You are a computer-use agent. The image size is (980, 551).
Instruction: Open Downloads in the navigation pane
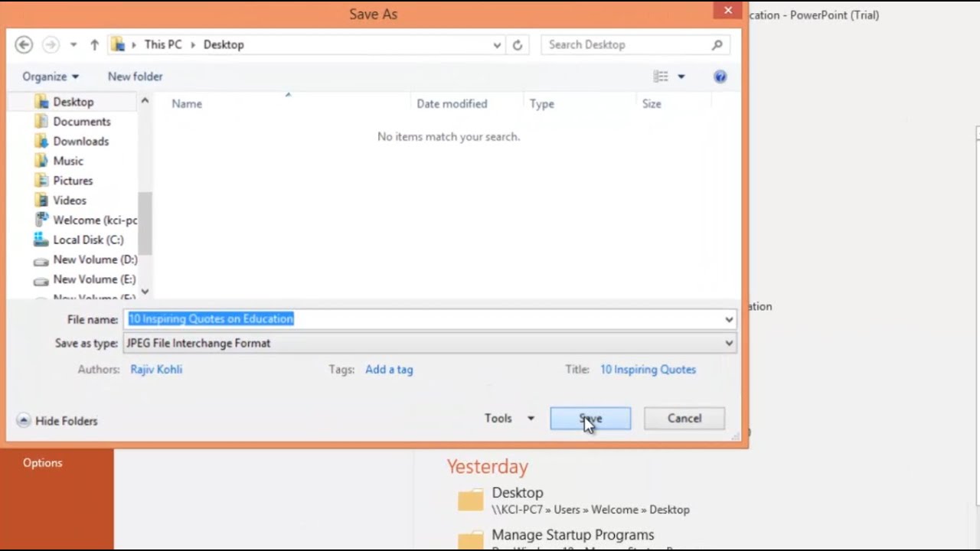pos(81,142)
